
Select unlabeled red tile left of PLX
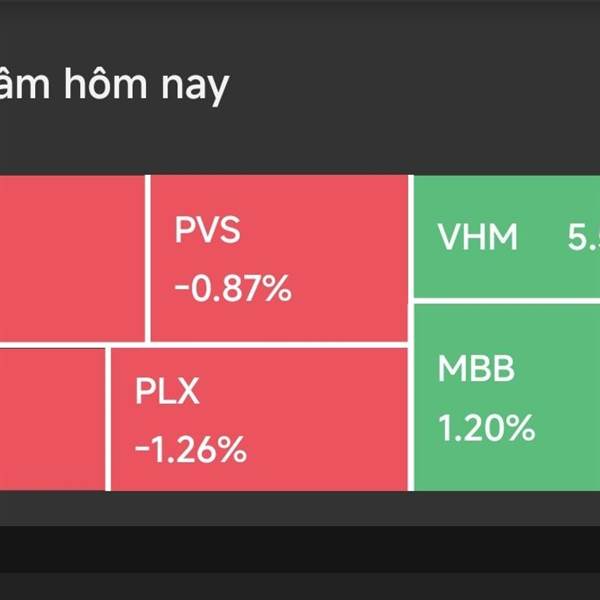(x=50, y=418)
